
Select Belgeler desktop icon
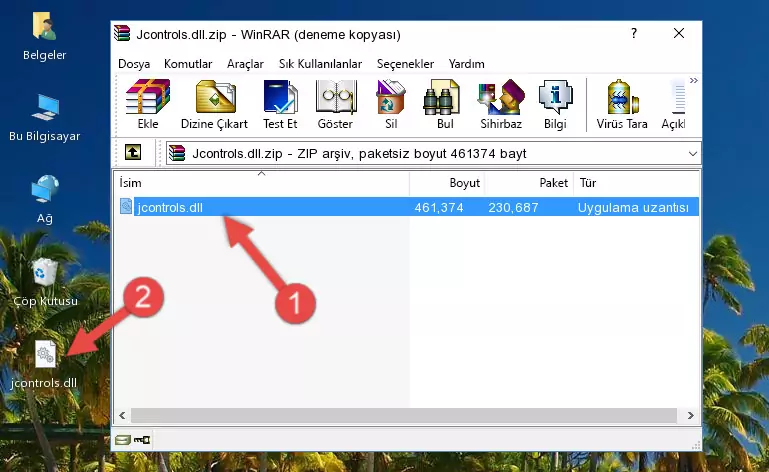(44, 37)
